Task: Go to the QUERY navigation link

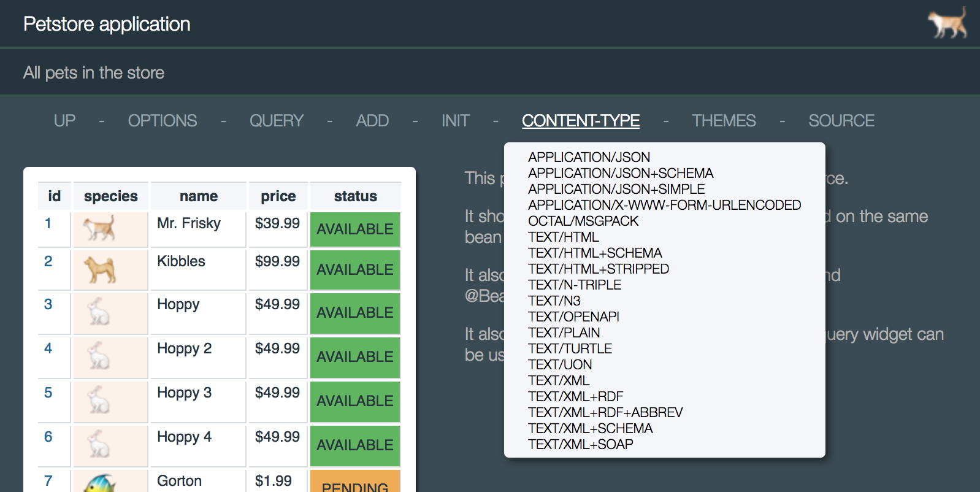Action: coord(277,121)
